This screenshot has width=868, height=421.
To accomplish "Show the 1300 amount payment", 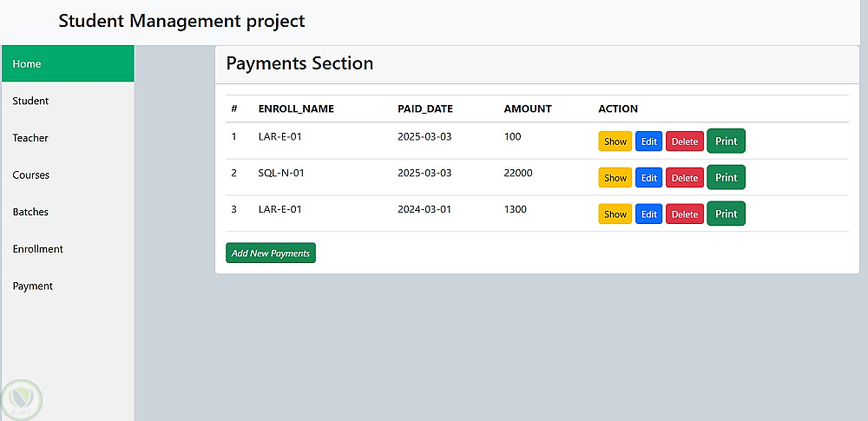I will tap(615, 214).
